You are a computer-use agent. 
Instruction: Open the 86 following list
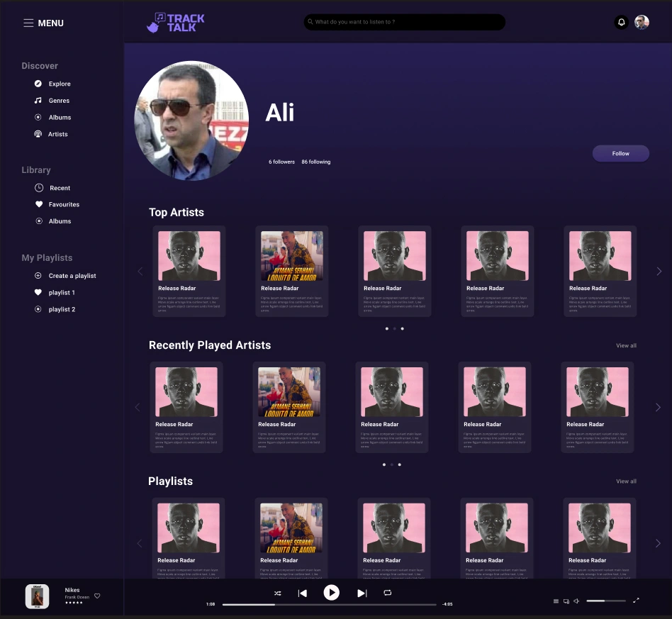tap(316, 162)
